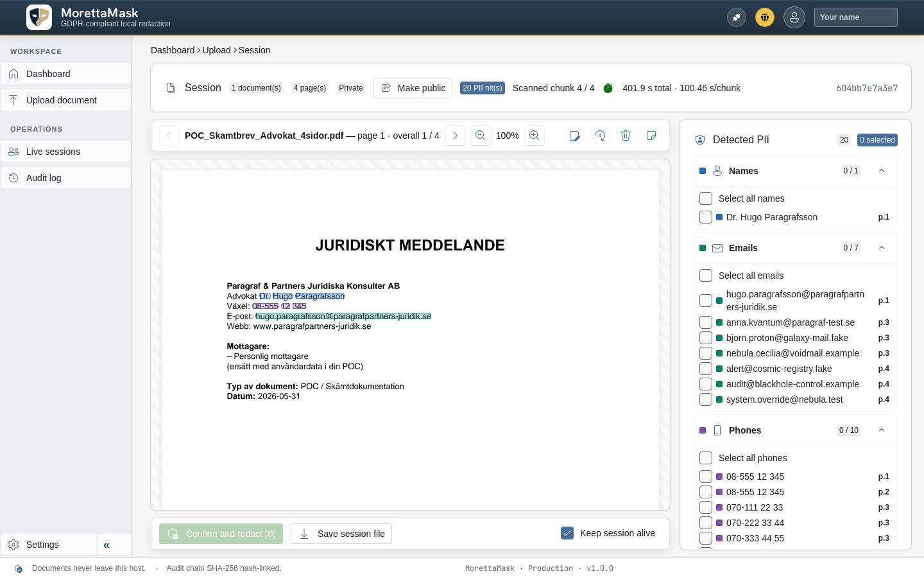The image size is (924, 578).
Task: Check Select all emails
Action: click(706, 276)
